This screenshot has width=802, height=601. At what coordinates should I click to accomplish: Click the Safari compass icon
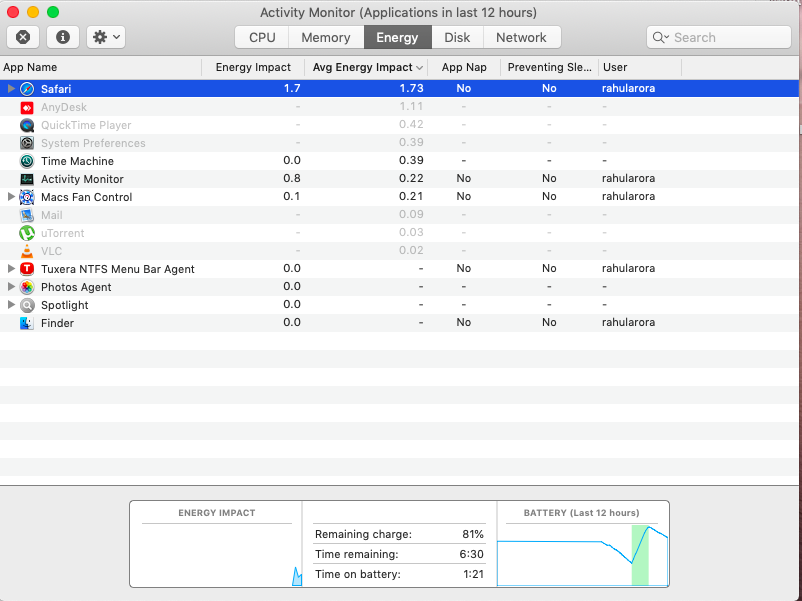(27, 89)
